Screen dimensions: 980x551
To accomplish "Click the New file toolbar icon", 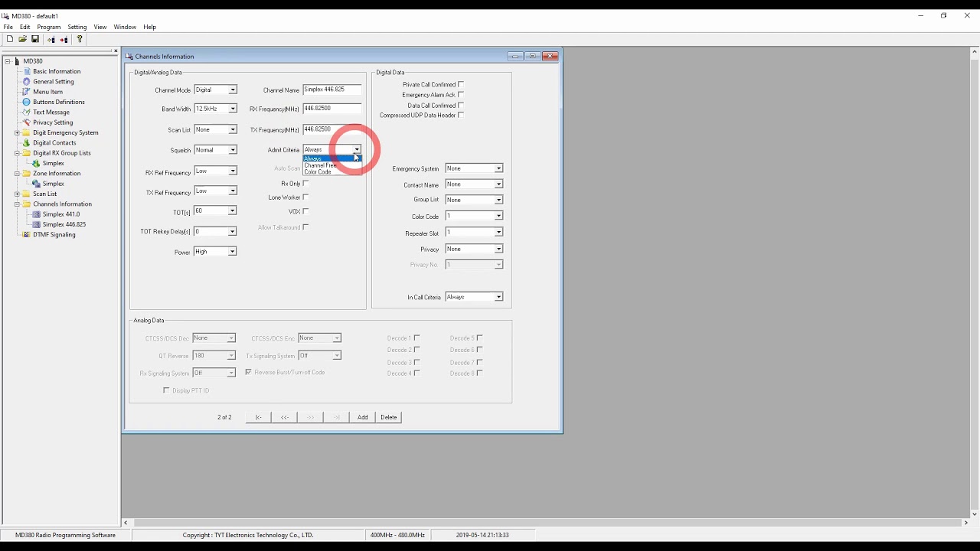I will 9,39.
